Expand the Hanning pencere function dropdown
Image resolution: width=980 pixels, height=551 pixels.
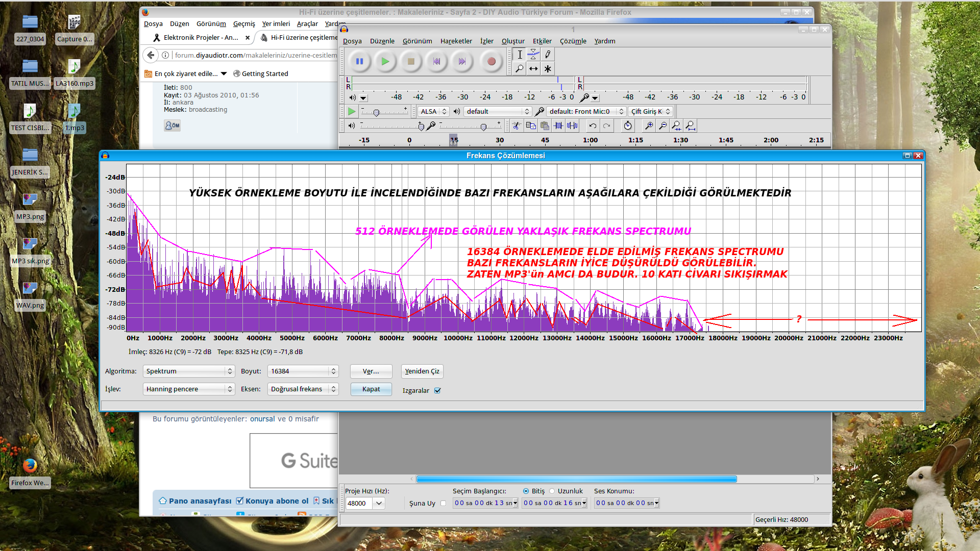[x=189, y=389]
